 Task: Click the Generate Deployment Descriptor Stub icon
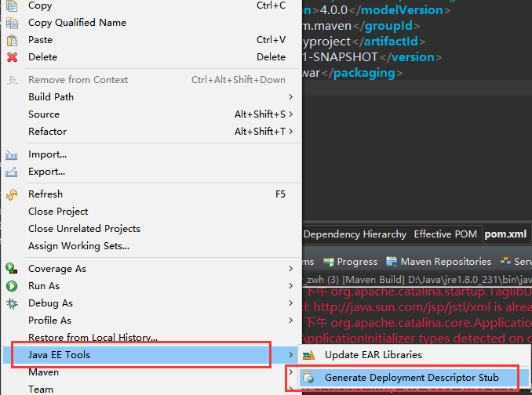308,378
